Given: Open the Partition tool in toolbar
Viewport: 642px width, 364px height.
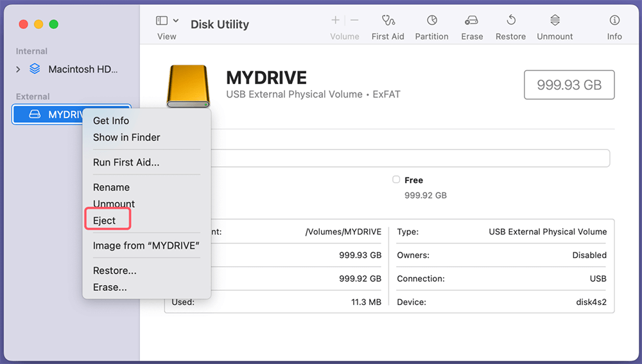Looking at the screenshot, I should pyautogui.click(x=431, y=21).
